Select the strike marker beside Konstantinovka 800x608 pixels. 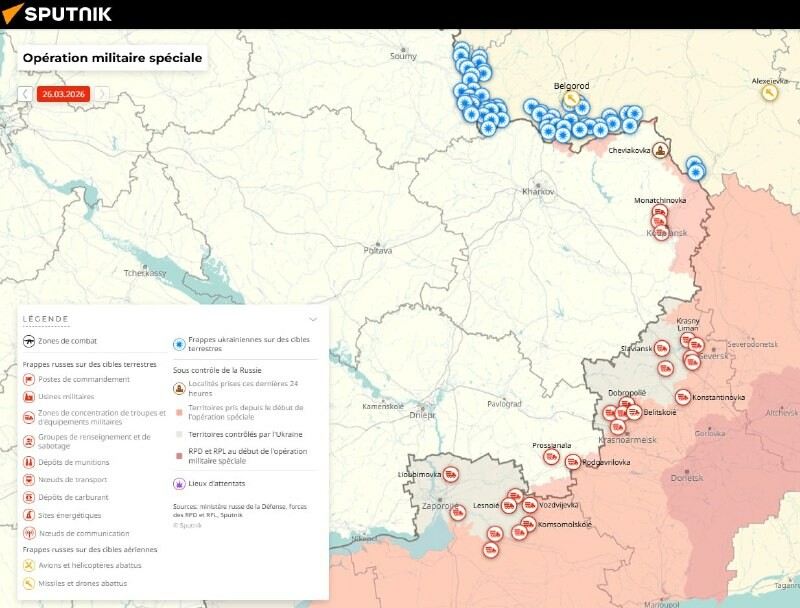click(683, 397)
